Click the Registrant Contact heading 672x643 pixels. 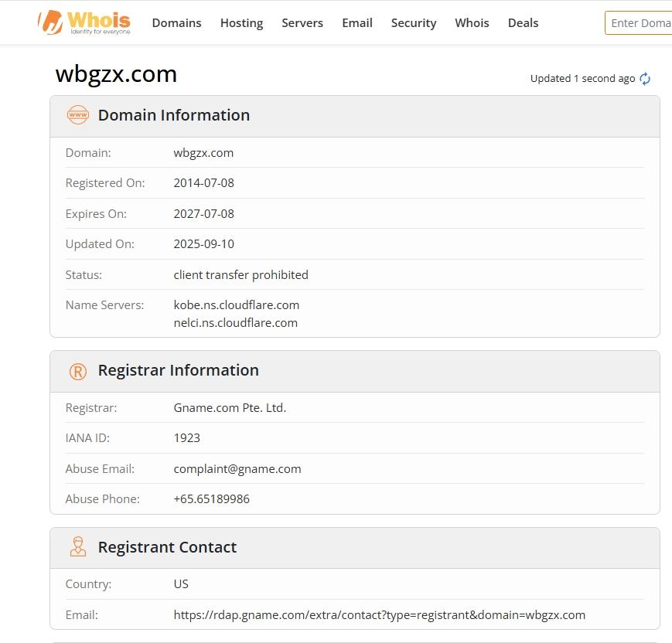coord(167,547)
